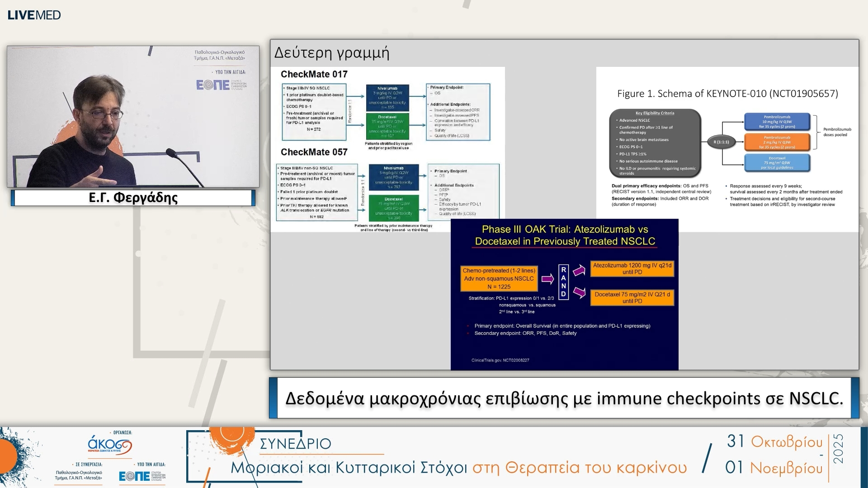Click the purple arrow pointing to the RAND box

click(547, 279)
